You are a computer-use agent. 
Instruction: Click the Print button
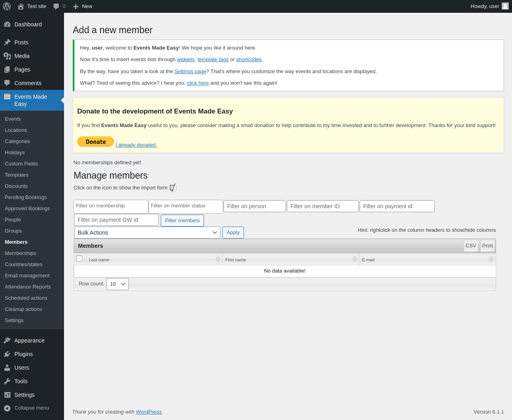point(488,246)
